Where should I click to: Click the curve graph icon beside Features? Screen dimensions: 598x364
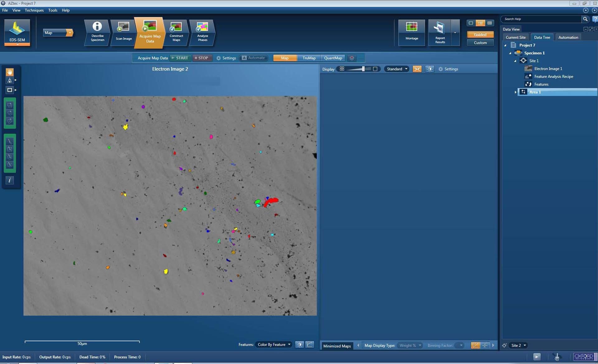click(x=310, y=344)
